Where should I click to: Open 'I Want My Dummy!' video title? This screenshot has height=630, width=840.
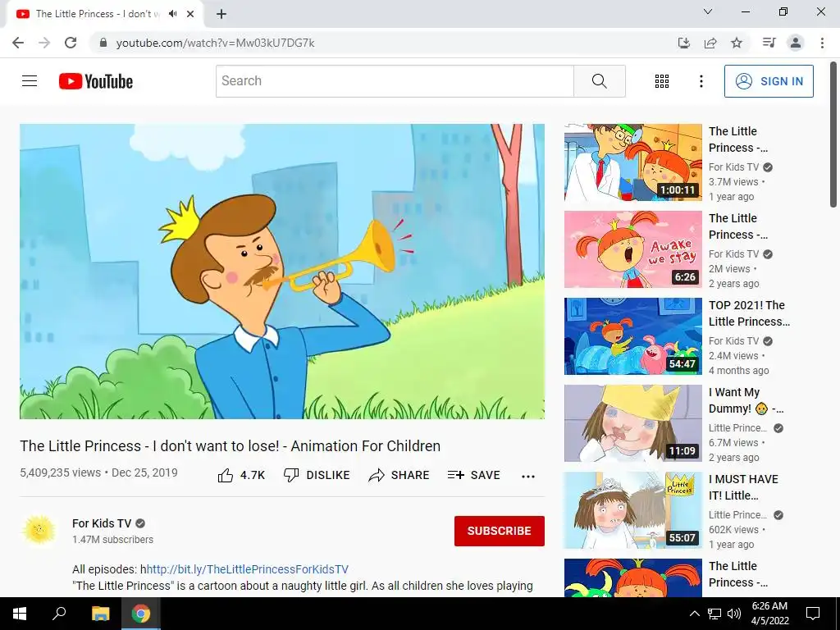click(746, 400)
